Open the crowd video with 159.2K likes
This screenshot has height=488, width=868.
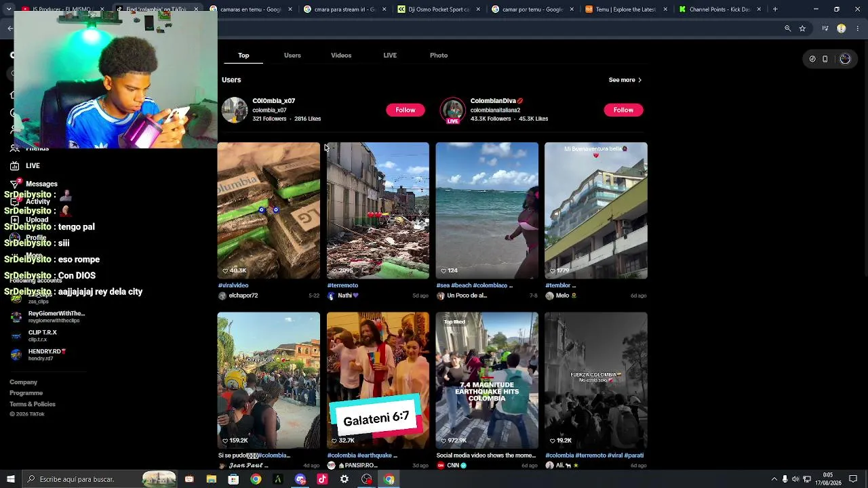tap(269, 381)
